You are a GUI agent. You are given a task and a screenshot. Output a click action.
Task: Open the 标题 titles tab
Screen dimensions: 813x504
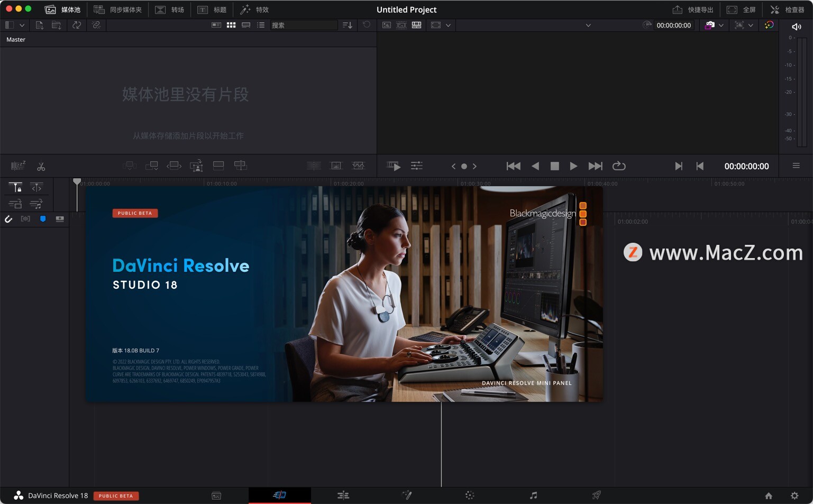[x=212, y=10]
